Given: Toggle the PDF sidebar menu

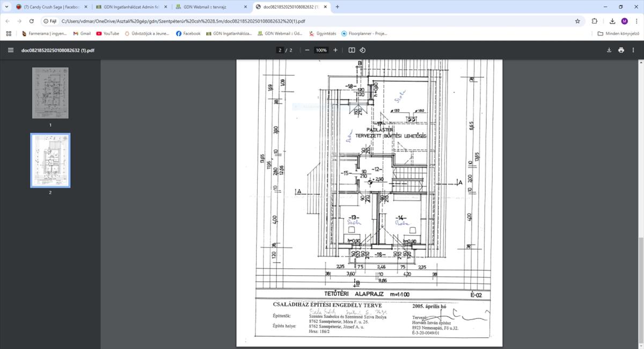Looking at the screenshot, I should point(10,50).
